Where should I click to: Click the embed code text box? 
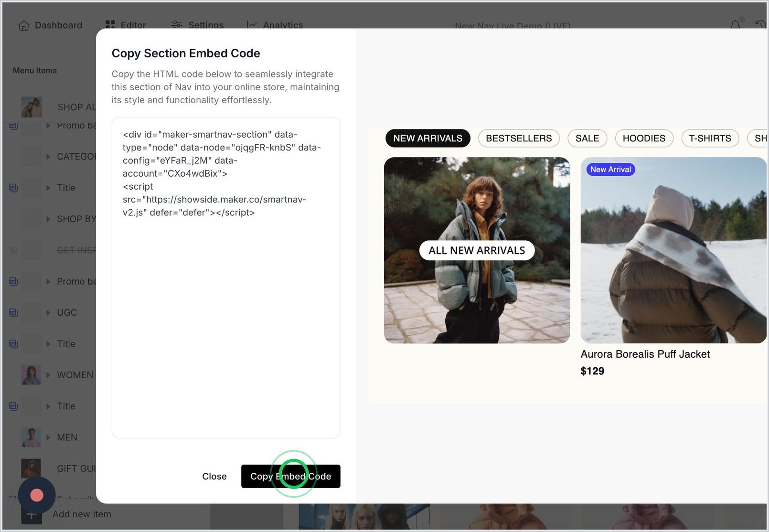point(226,277)
